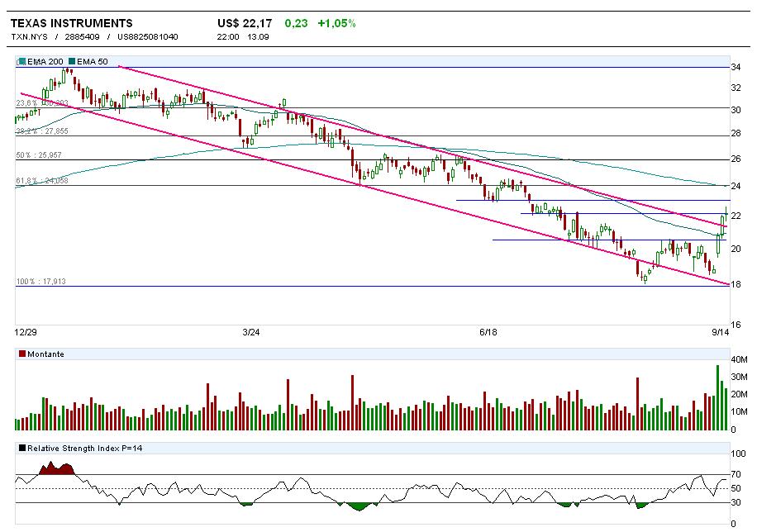The image size is (757, 532).
Task: Click the 20 price axis label
Action: [736, 249]
